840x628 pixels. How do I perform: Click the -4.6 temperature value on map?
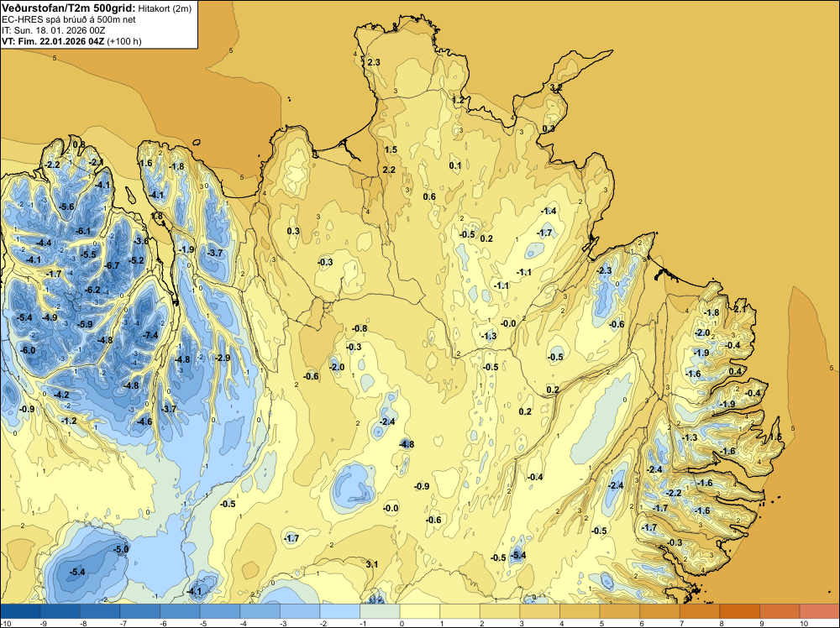pos(144,421)
